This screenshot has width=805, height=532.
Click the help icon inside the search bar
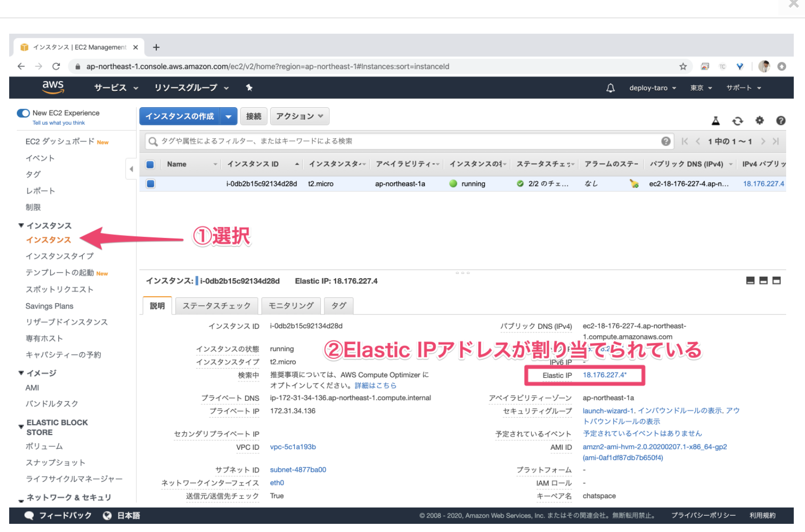[666, 141]
